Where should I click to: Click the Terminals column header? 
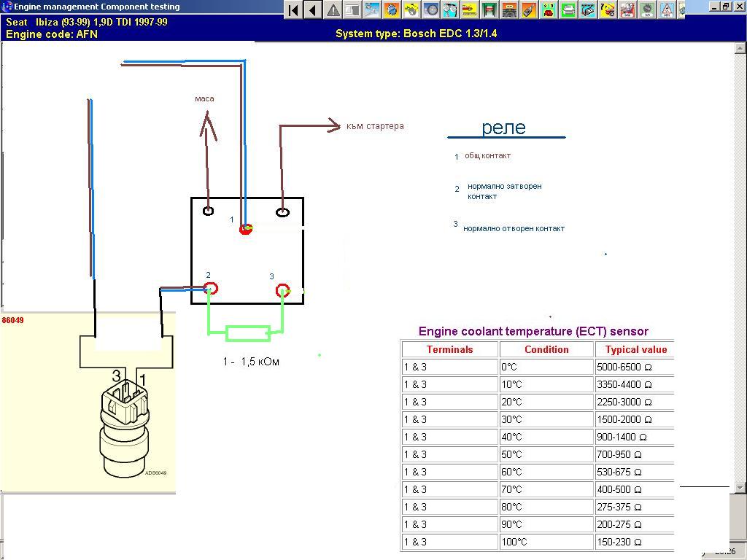click(449, 350)
